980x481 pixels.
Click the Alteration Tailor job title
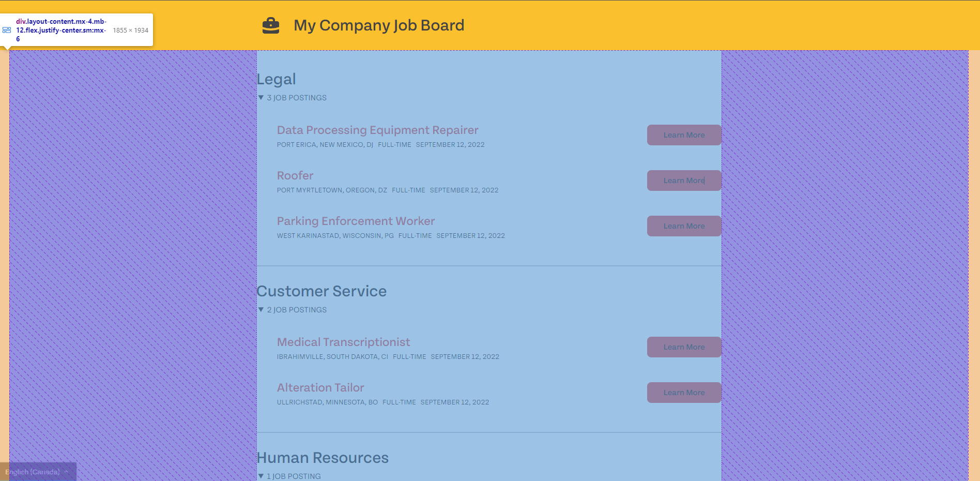coord(320,388)
